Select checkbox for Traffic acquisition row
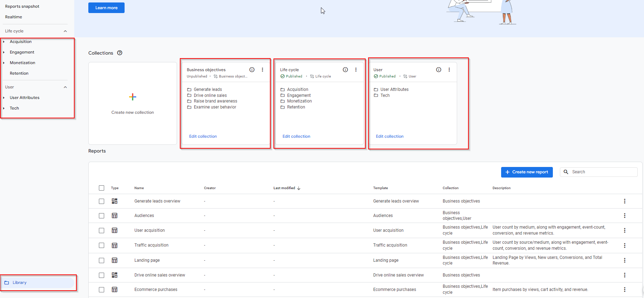The image size is (644, 298). pyautogui.click(x=102, y=246)
